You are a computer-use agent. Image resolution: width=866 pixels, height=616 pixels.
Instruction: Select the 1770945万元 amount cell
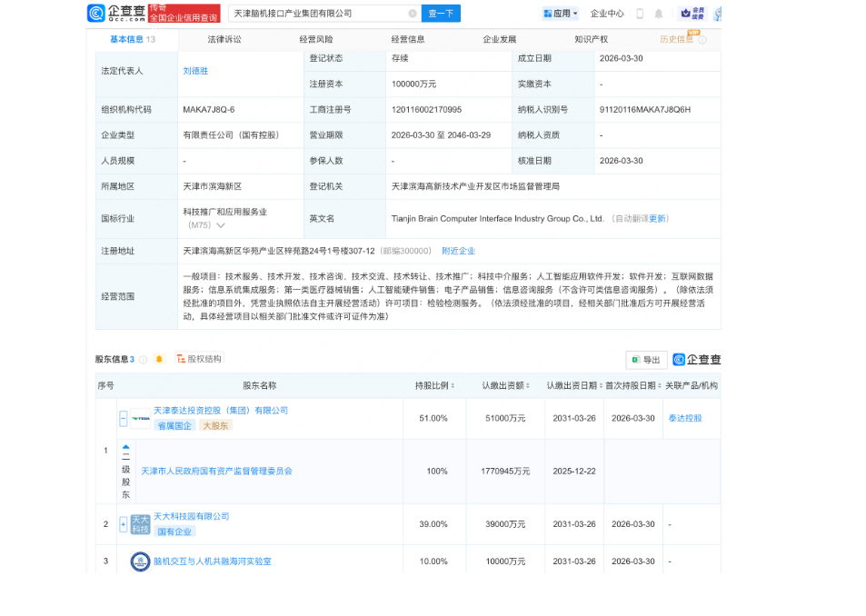(x=505, y=472)
